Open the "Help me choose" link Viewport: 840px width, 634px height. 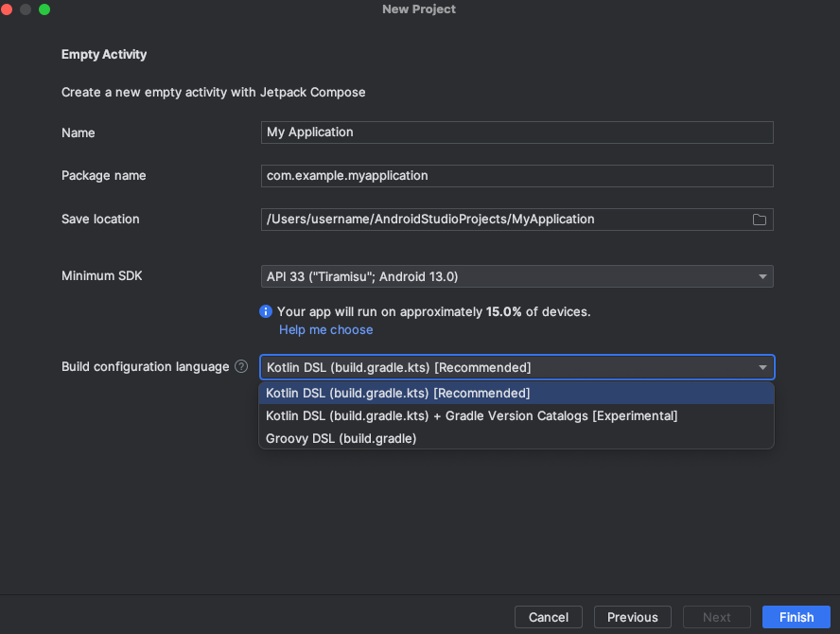[325, 329]
